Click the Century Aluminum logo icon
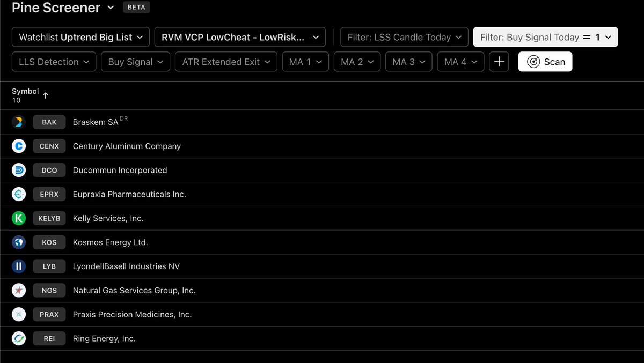Viewport: 644px width, 363px height. point(19,146)
